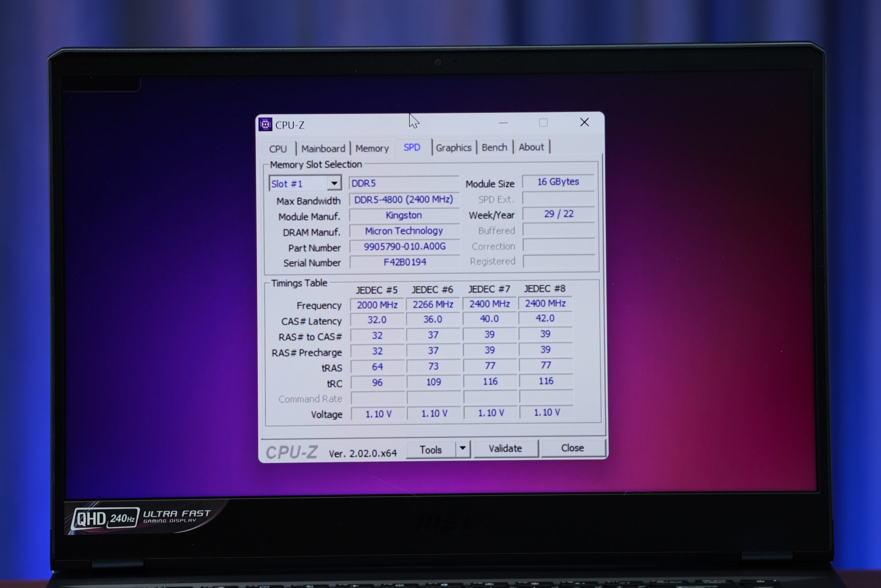
Task: Click the 42.0 CAS# Latency cell
Action: [545, 318]
